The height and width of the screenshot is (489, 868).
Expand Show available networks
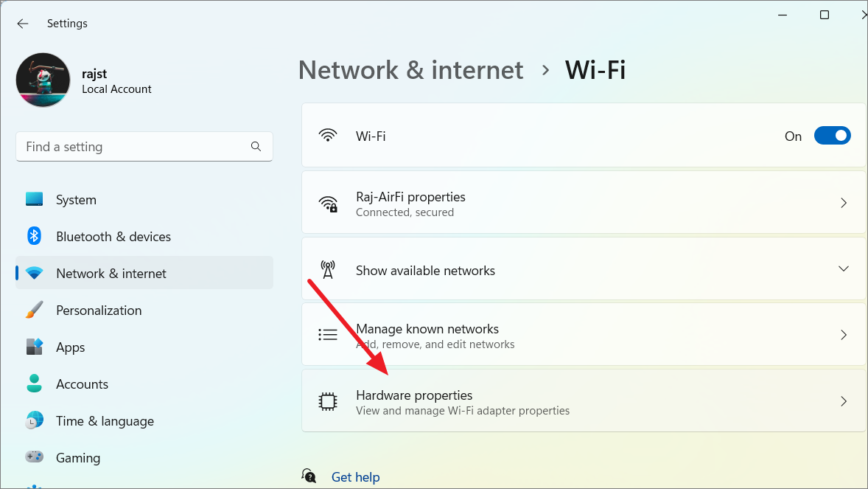(x=843, y=268)
